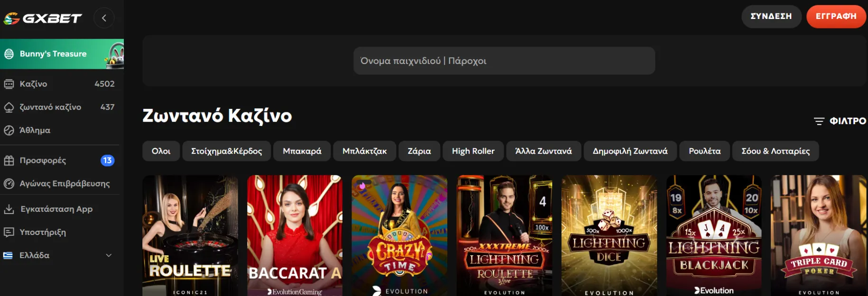Click the Άθλημα sports ball icon
This screenshot has width=868, height=296.
tap(9, 131)
